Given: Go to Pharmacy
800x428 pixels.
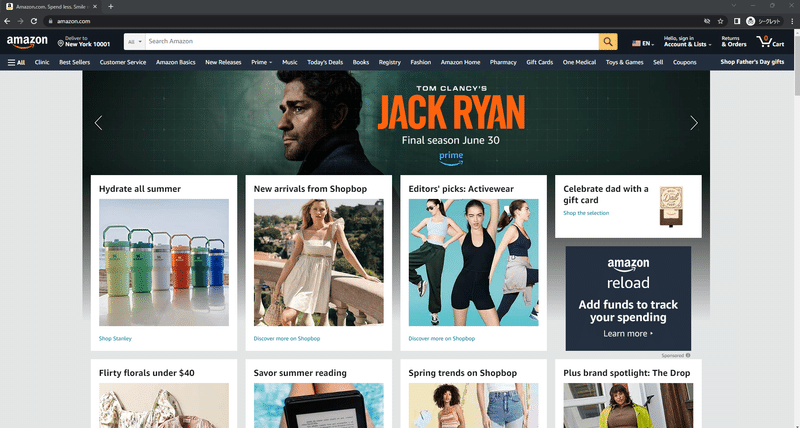Looking at the screenshot, I should [503, 62].
